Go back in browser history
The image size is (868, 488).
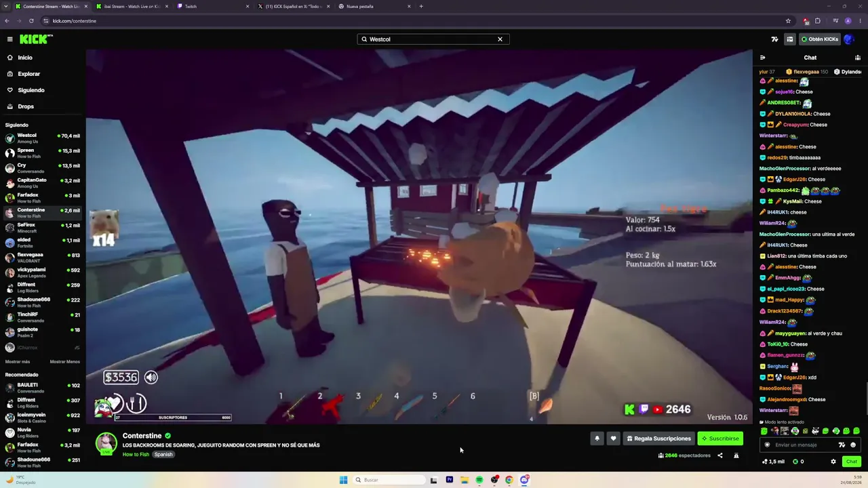(7, 21)
